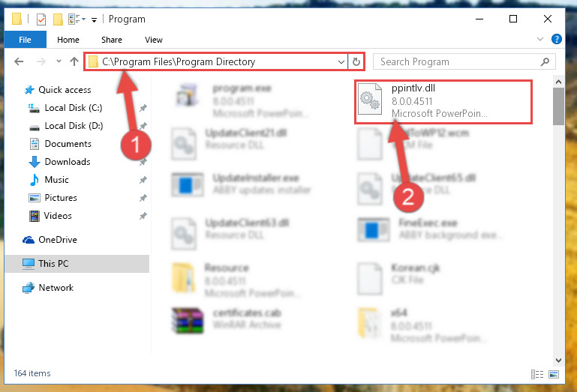Focus the Search Program field
Screen dimensions: 577x392
click(x=458, y=61)
